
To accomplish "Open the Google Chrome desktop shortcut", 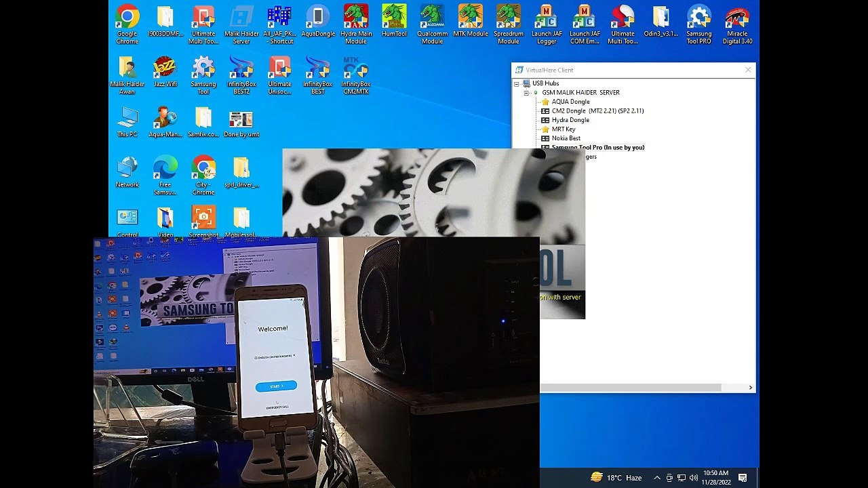I will point(127,24).
